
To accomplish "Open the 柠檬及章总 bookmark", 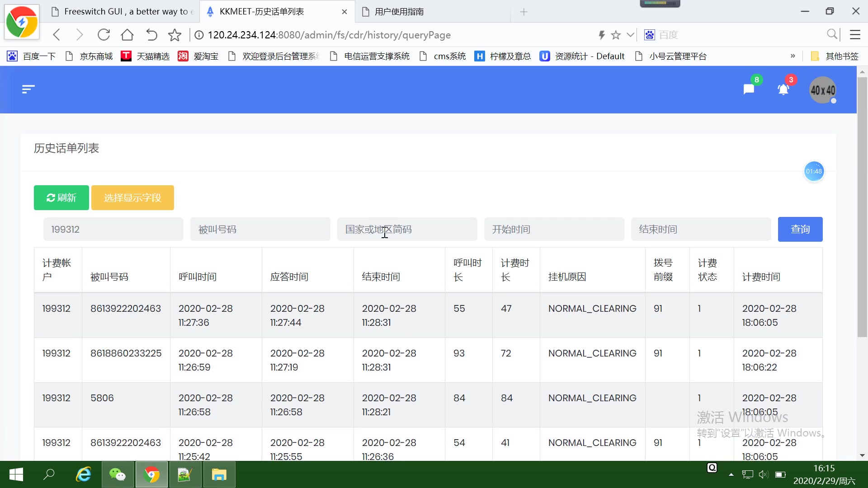I will click(503, 56).
